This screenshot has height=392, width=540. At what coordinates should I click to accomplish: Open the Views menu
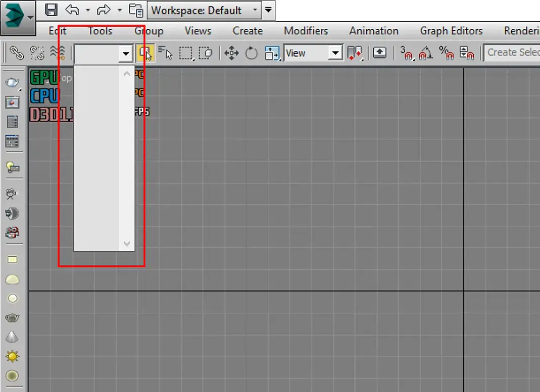pyautogui.click(x=198, y=31)
